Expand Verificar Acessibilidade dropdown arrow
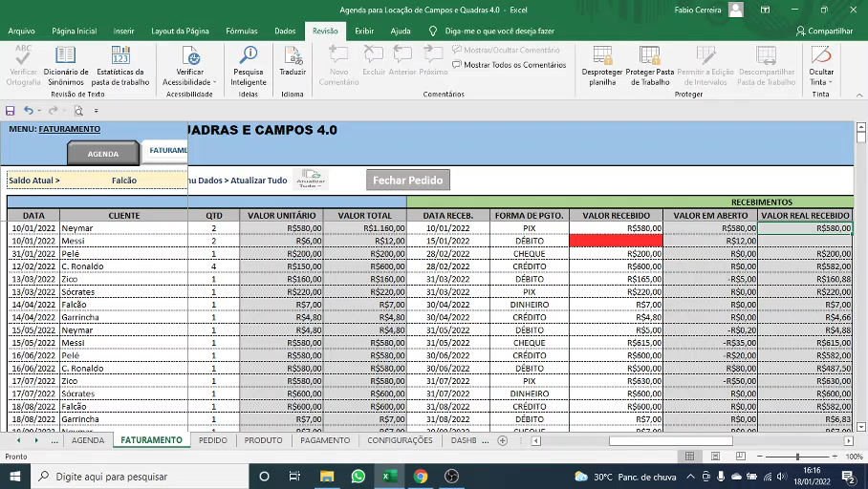This screenshot has height=489, width=868. 214,82
